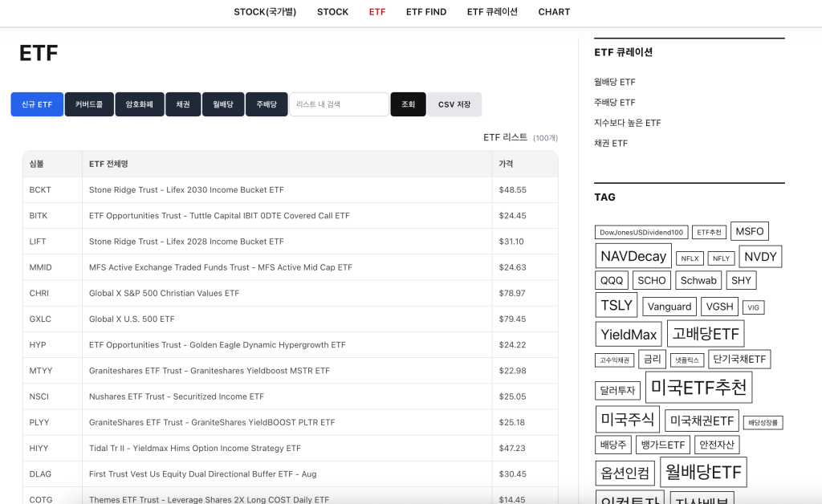
Task: Open ETF 큐레이션 in top navigation
Action: [492, 12]
